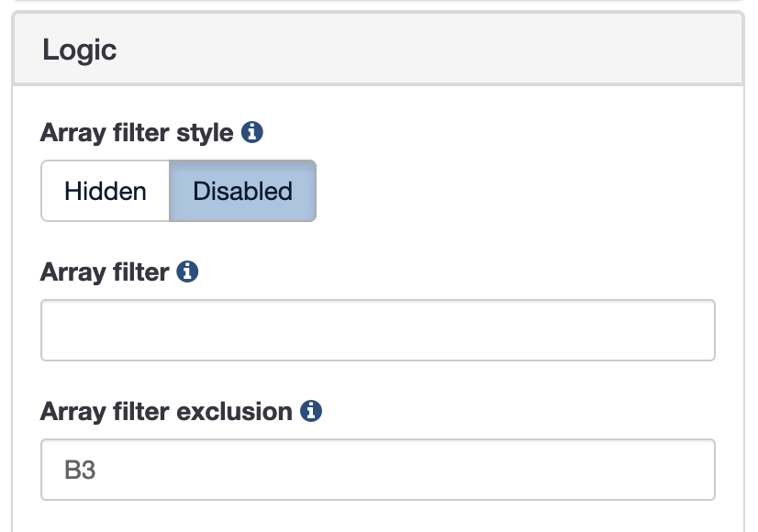Select the Hidden array filter style
This screenshot has width=758, height=532.
[106, 192]
